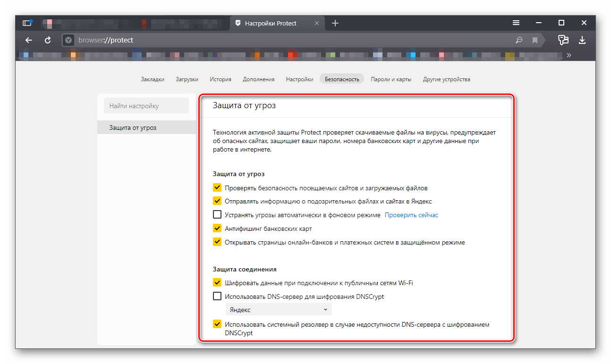The height and width of the screenshot is (364, 611).
Task: Select the Безопасность tab
Action: pyautogui.click(x=342, y=79)
